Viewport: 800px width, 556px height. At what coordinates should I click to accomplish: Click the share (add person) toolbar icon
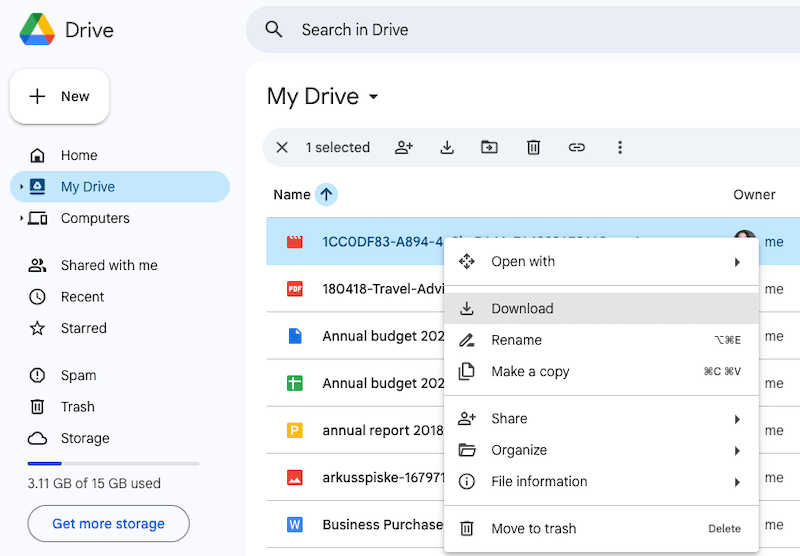[404, 147]
